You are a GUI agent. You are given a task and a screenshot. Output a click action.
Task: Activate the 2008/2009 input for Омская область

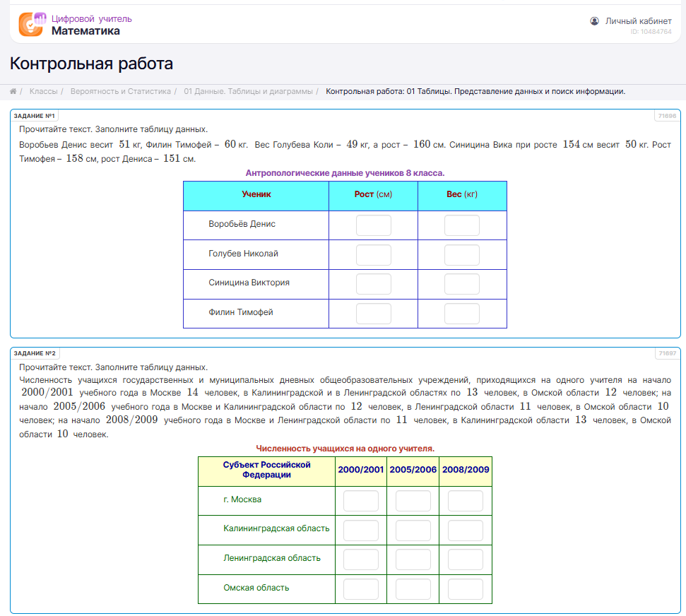(466, 589)
